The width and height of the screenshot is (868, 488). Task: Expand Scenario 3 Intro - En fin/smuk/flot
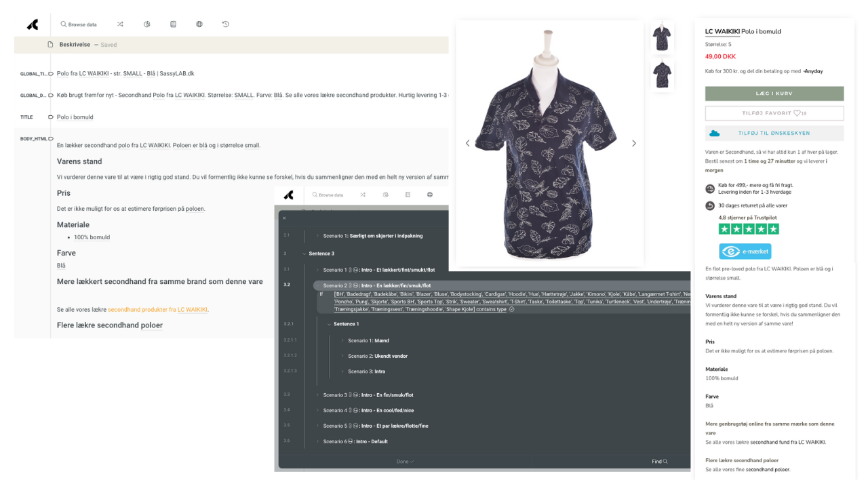tap(317, 394)
